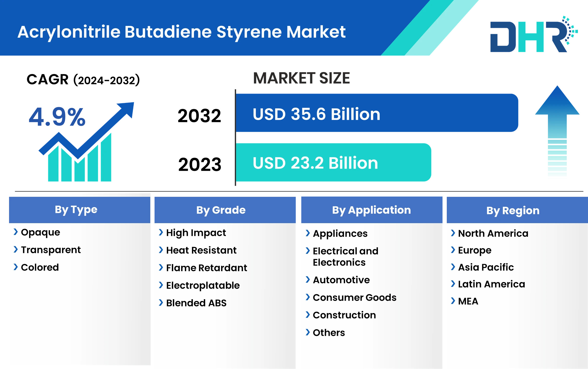Click the 4.9% CAGR value
Image resolution: width=588 pixels, height=369 pixels.
pos(57,117)
